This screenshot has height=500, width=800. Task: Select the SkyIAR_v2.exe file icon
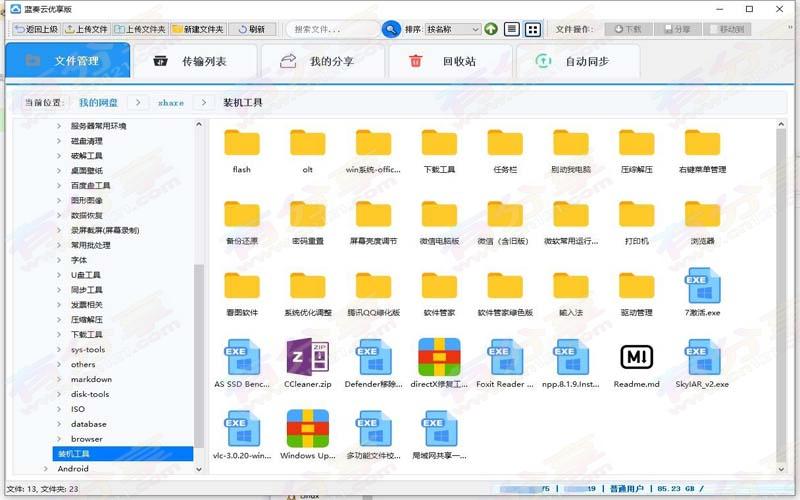point(702,357)
